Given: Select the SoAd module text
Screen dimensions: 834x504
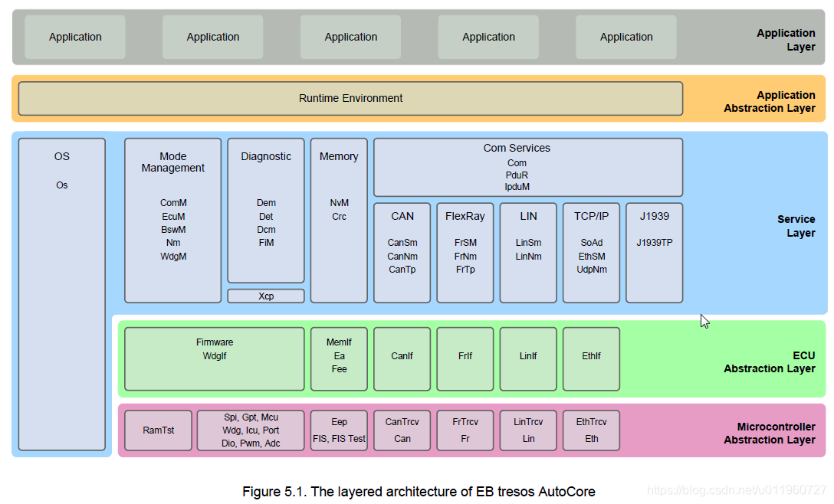Looking at the screenshot, I should (592, 243).
